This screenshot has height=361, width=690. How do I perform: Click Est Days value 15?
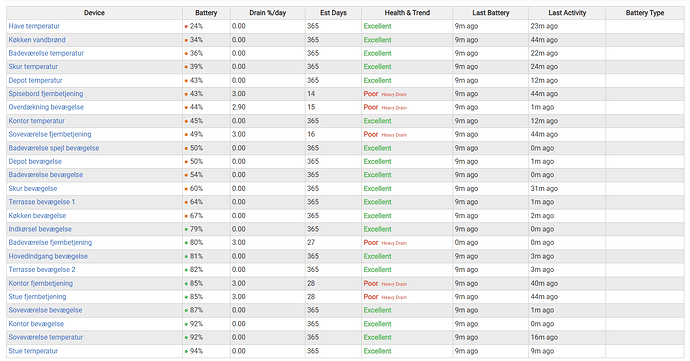(311, 107)
